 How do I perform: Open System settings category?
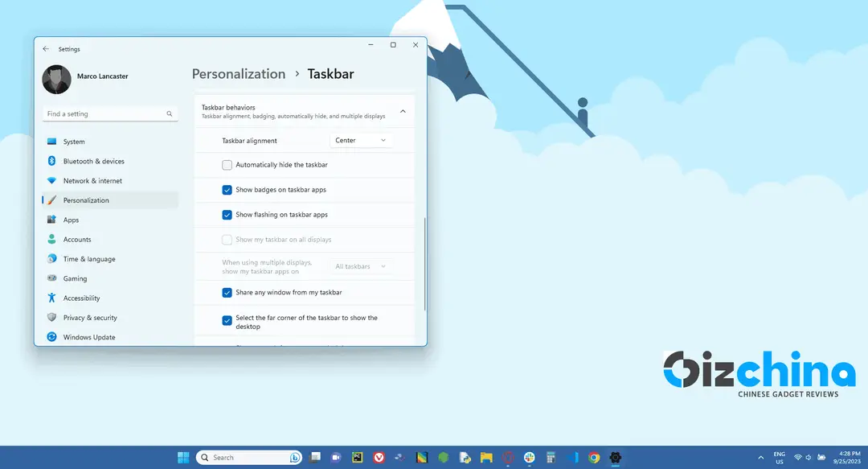pos(110,142)
